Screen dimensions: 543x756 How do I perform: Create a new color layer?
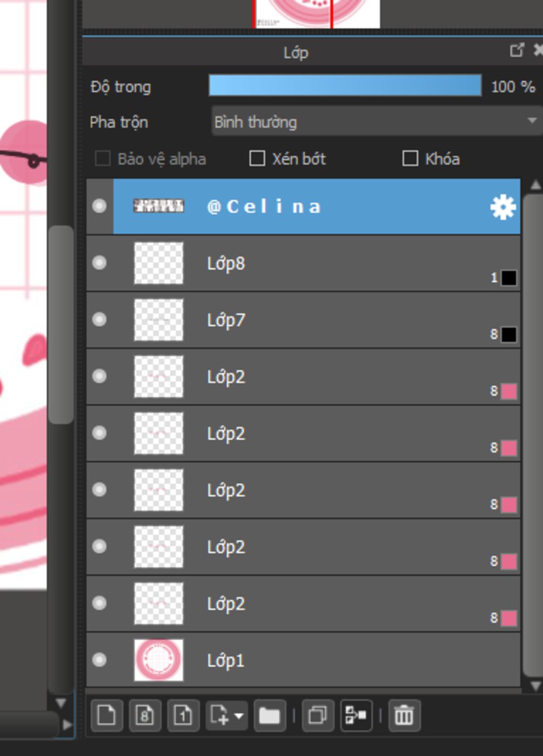tap(107, 715)
